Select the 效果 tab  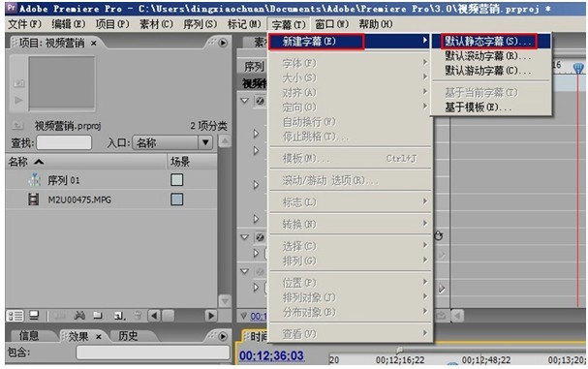(x=78, y=336)
